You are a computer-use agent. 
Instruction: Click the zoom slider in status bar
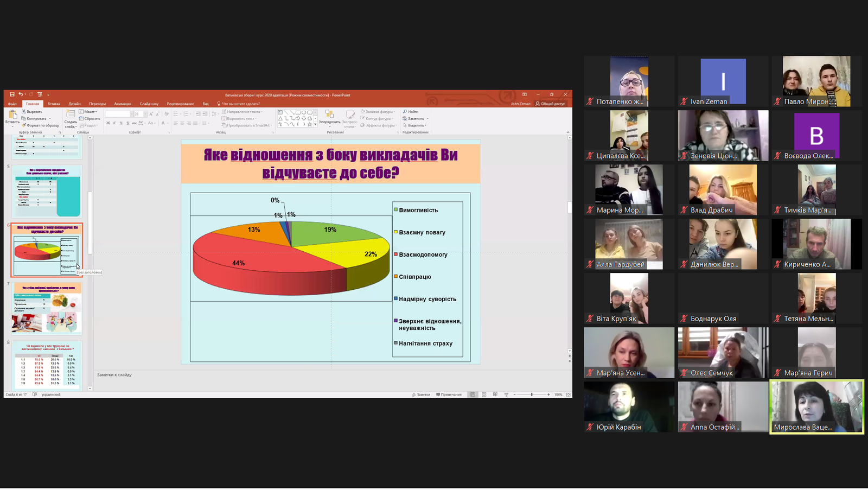pos(532,394)
